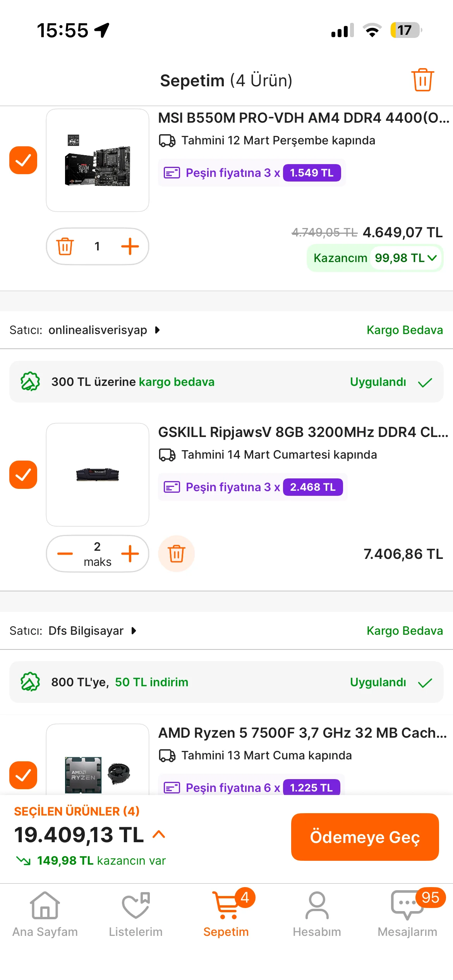Open the AMD Ryzen 5 7500F product title
The width and height of the screenshot is (453, 980).
(x=303, y=733)
